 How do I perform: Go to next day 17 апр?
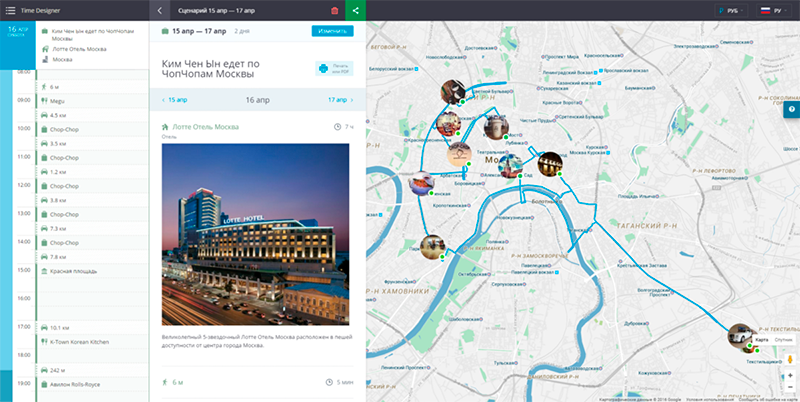click(337, 100)
